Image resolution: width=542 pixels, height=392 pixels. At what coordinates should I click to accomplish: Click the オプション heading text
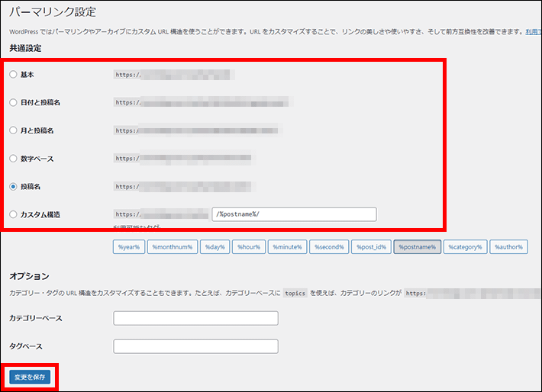coord(29,276)
